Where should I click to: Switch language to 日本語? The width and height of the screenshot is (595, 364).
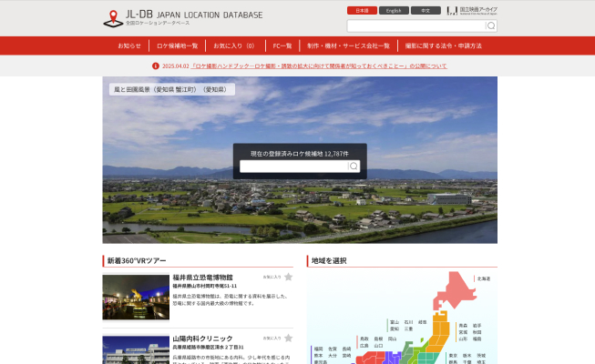tap(361, 10)
